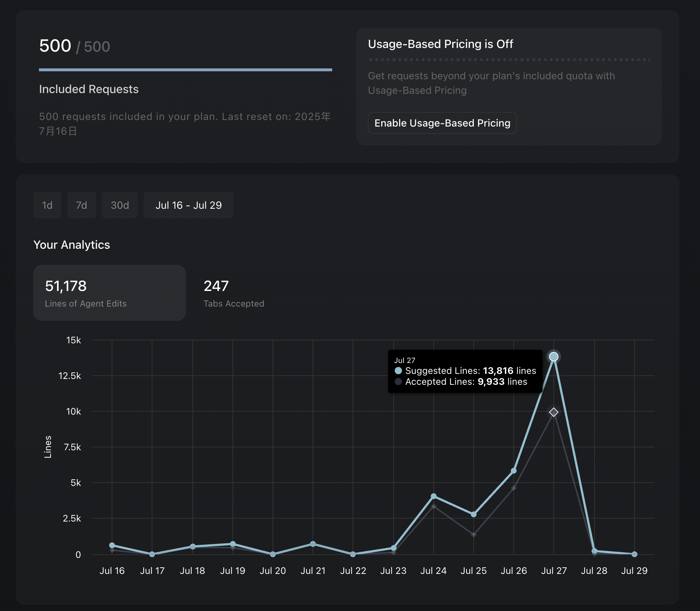
Task: Open the Jul 16 - Jul 29 date picker
Action: coord(188,205)
